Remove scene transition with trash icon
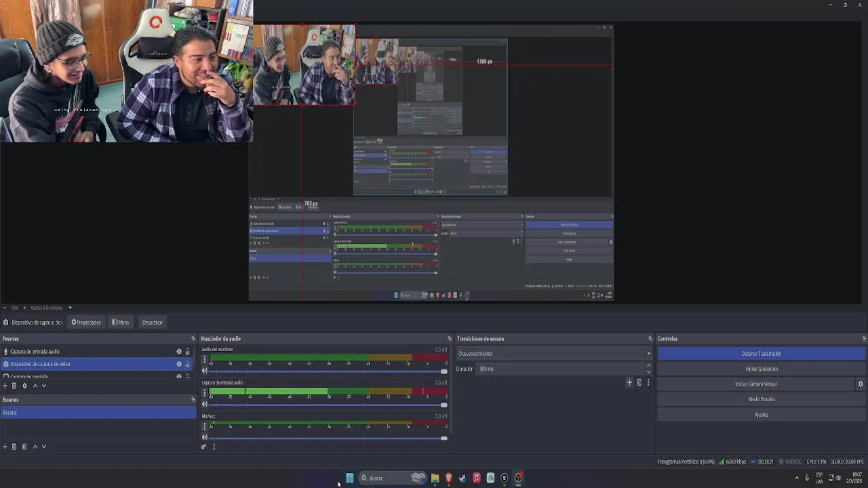Screen dimensions: 868x488 tap(639, 383)
